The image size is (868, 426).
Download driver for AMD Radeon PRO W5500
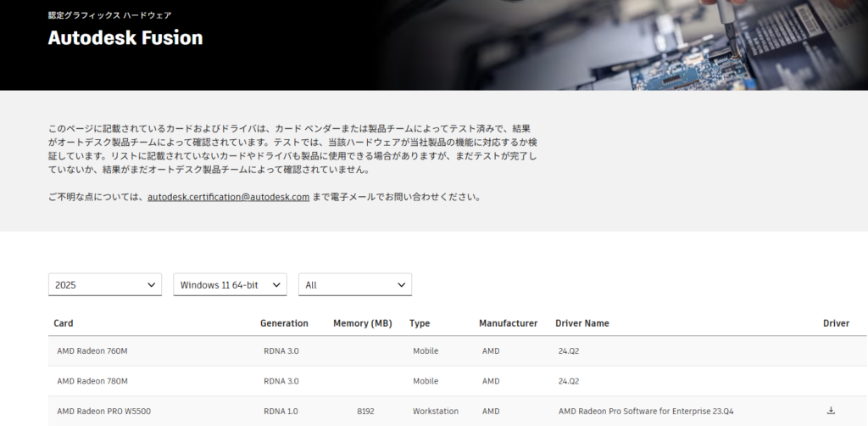tap(831, 411)
